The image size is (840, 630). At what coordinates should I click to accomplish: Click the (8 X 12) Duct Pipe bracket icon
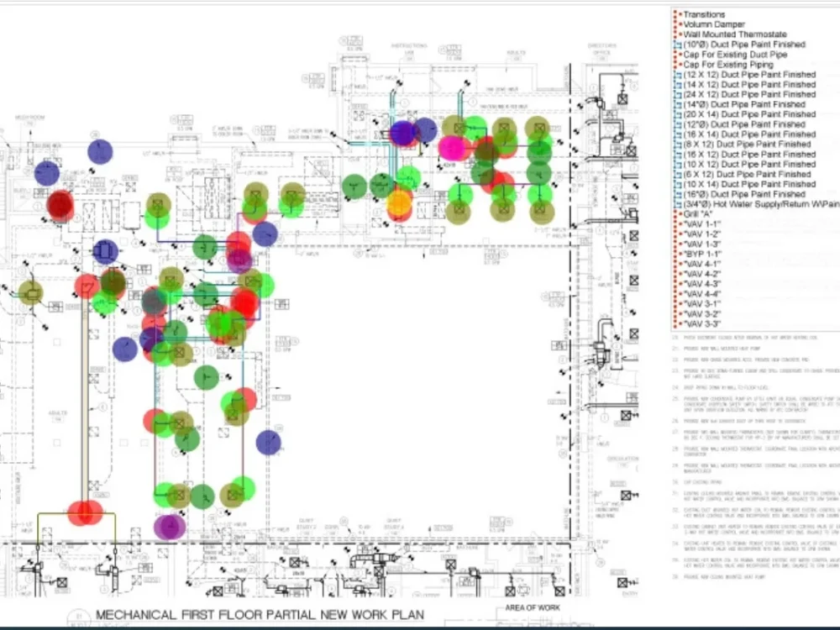677,144
